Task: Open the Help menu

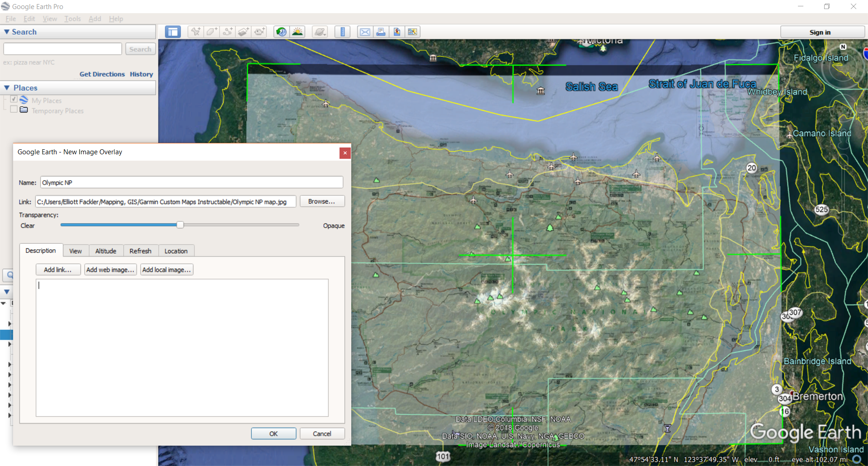Action: (x=116, y=19)
